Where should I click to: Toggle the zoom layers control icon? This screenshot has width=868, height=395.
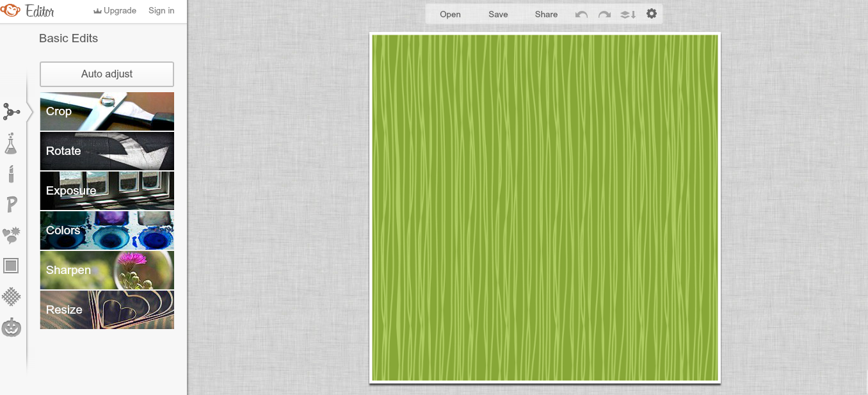click(627, 14)
